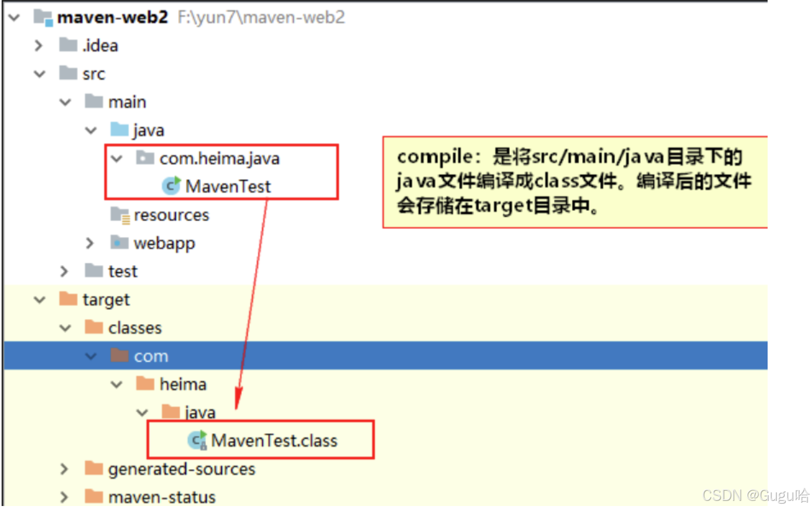
Task: Collapse the target folder
Action: click(39, 299)
